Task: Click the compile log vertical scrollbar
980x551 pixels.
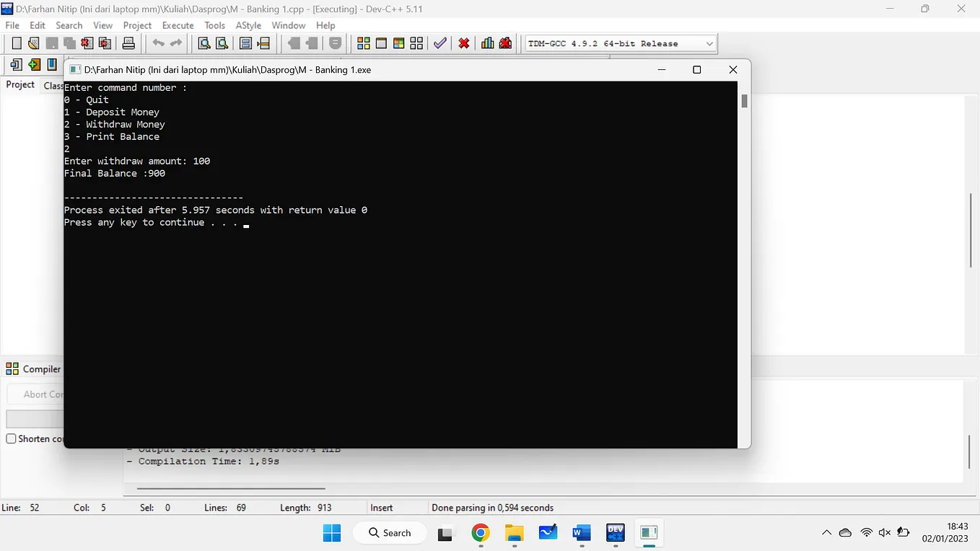Action: (x=971, y=452)
